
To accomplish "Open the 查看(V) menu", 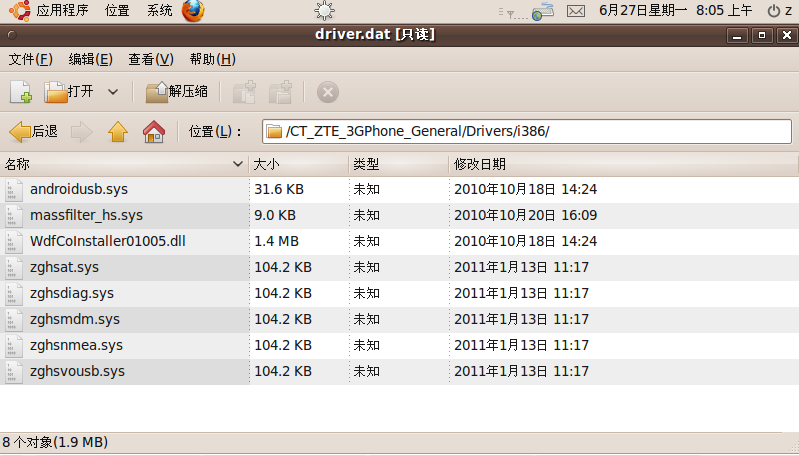I will [151, 60].
